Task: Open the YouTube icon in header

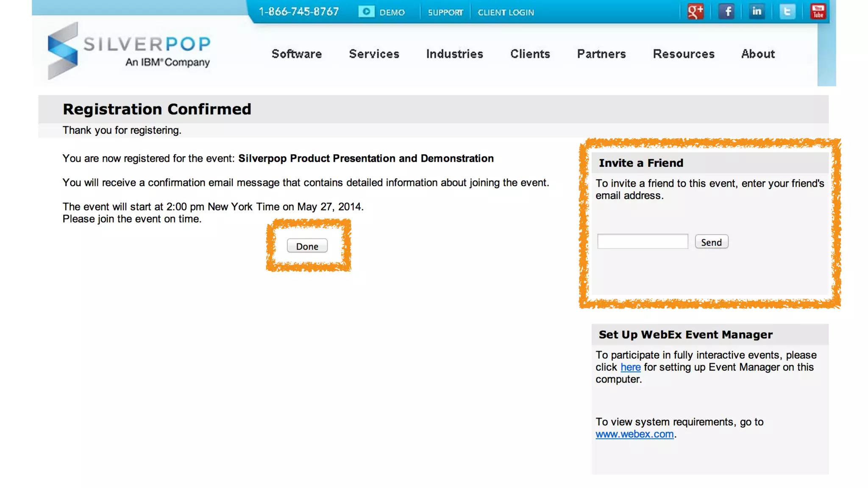Action: [x=818, y=11]
